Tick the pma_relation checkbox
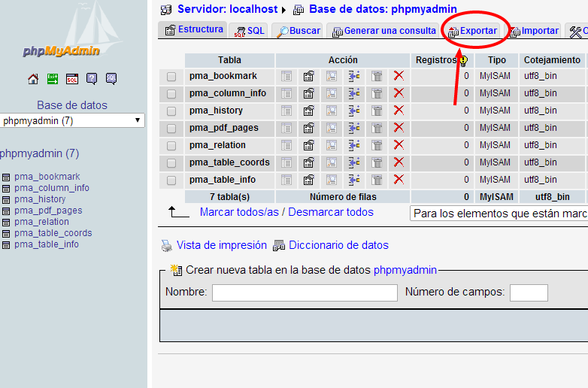This screenshot has height=388, width=588. point(171,145)
